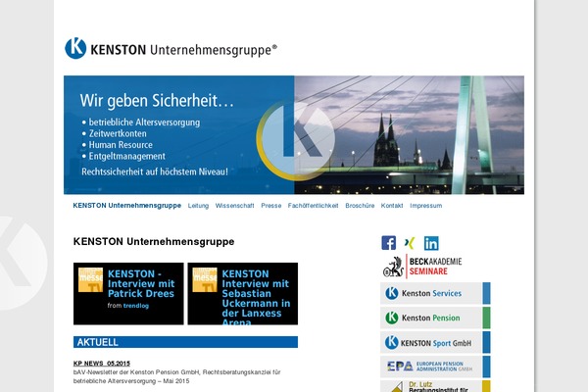Click the KENSTON Unternehmensgruppe header logo
This screenshot has height=392, width=588.
171,48
